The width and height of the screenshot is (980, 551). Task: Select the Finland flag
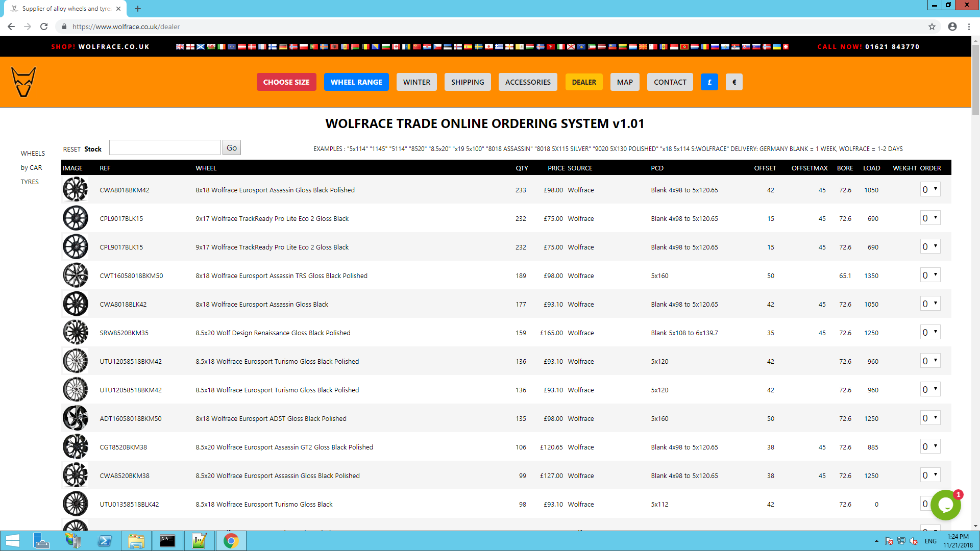pos(273,46)
